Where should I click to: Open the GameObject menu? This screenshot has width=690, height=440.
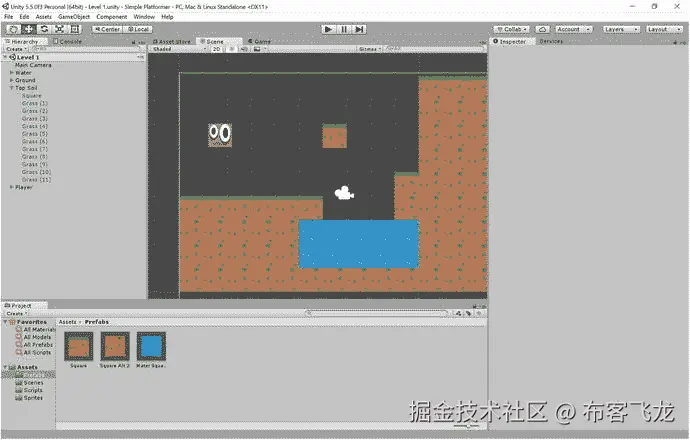[x=74, y=17]
